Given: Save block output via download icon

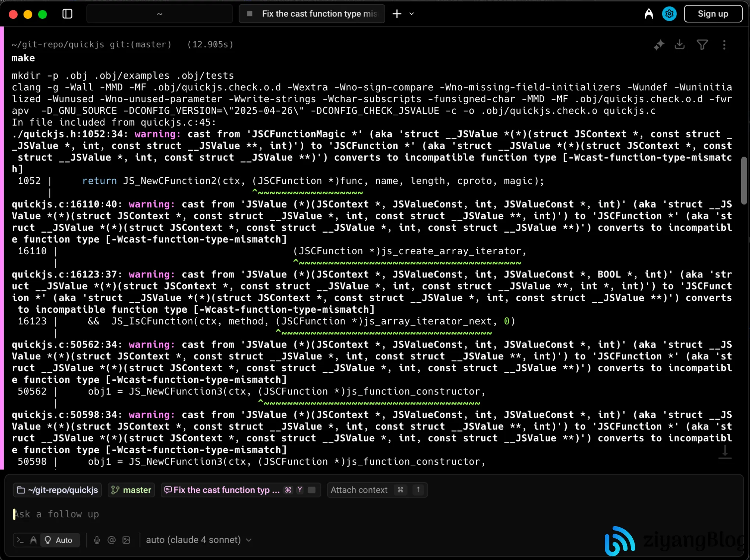Looking at the screenshot, I should 680,45.
